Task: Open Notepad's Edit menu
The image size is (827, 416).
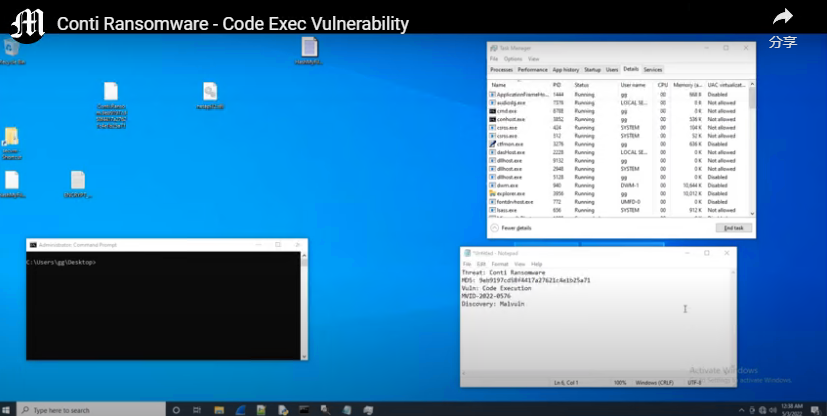Action: click(481, 264)
